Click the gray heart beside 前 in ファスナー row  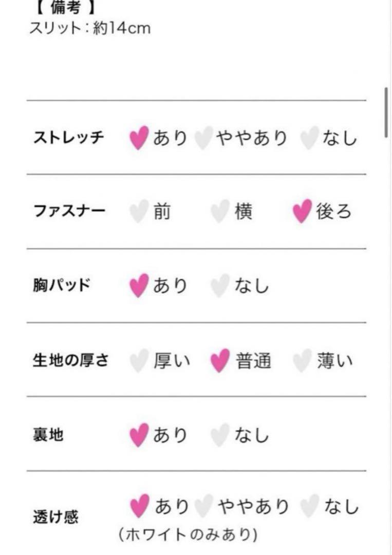139,211
